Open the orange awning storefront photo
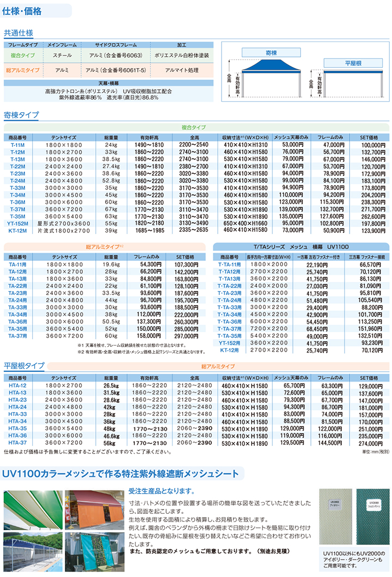Image resolution: width=392 pixels, height=577 pixels. 95,510
